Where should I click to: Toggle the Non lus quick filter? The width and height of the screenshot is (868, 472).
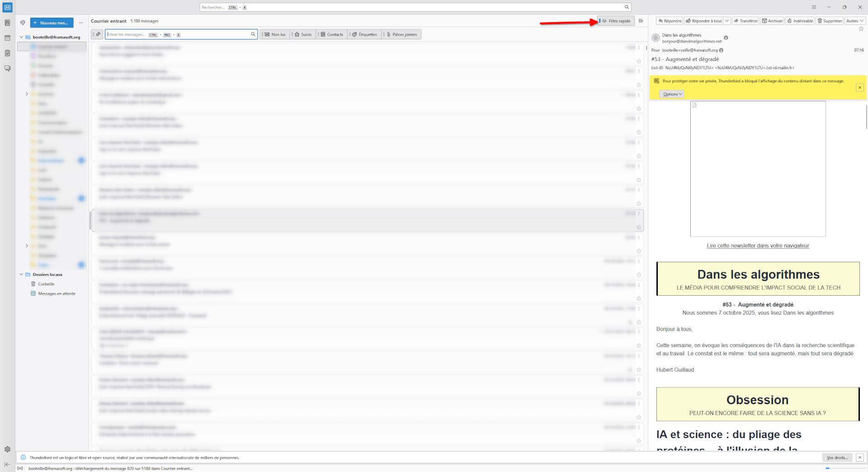point(275,34)
